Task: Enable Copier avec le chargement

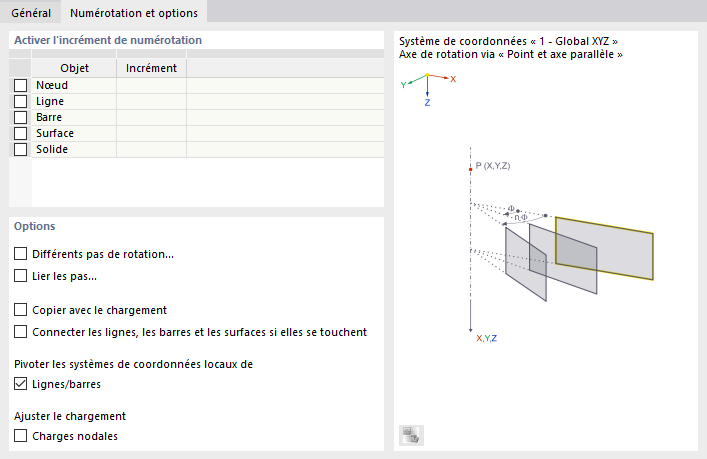Action: click(x=21, y=310)
